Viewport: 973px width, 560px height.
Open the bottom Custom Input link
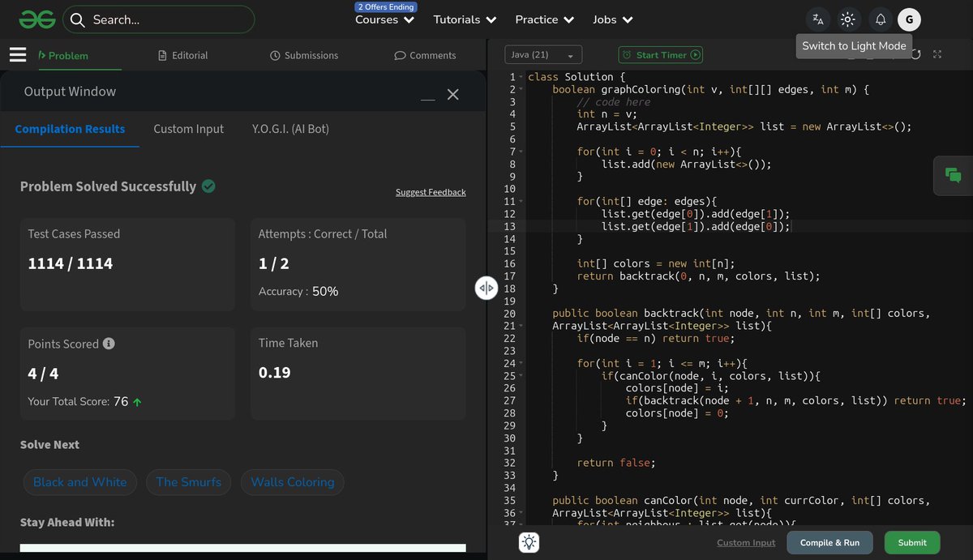pos(746,543)
